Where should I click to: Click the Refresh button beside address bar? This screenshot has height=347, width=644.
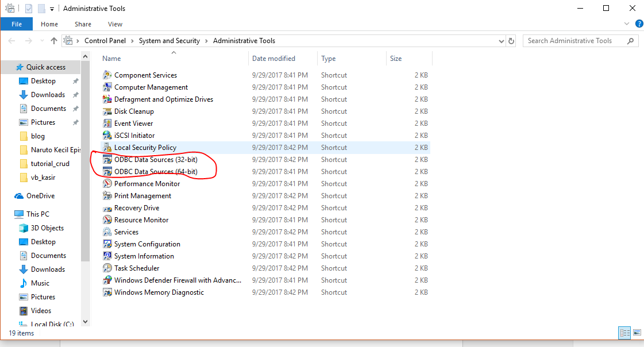point(511,41)
